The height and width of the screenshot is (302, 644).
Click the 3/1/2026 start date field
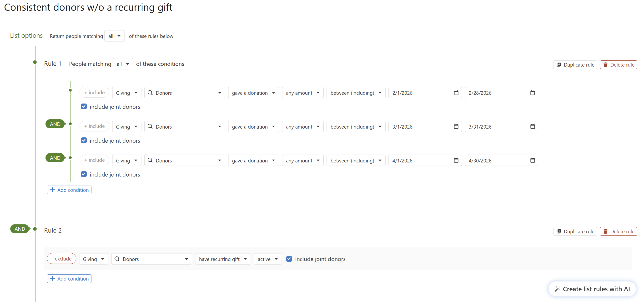pyautogui.click(x=425, y=127)
